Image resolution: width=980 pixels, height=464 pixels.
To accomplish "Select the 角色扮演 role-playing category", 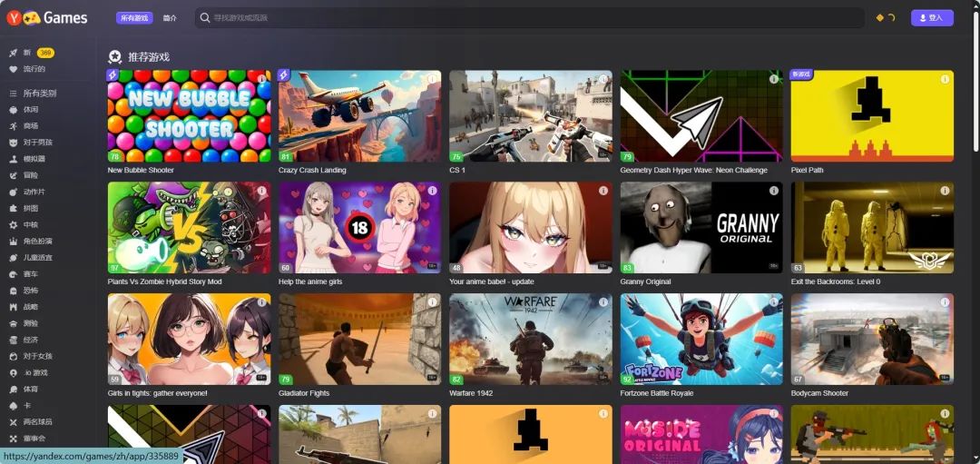I will pos(31,241).
